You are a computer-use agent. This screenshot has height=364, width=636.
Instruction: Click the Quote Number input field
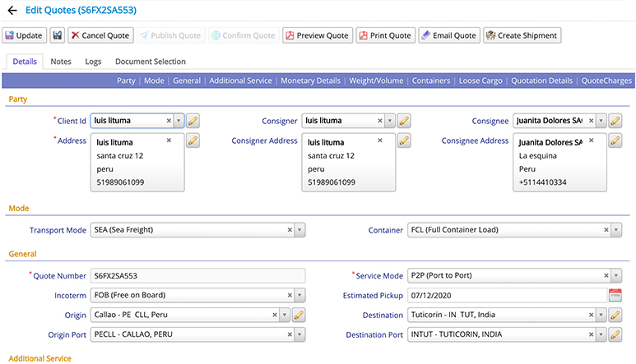(x=197, y=275)
